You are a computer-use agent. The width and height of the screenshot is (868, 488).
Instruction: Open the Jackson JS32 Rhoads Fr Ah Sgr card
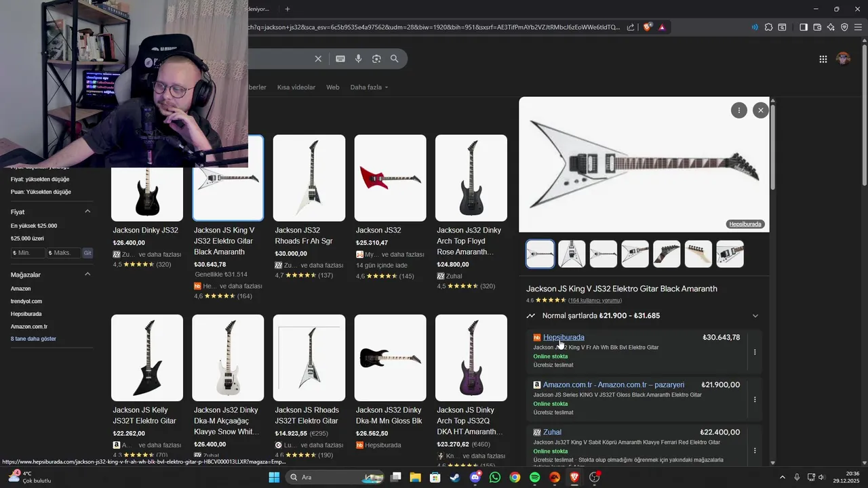click(x=309, y=207)
